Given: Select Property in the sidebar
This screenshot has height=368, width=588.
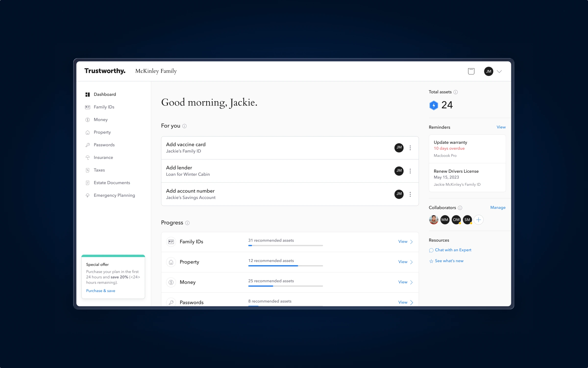Looking at the screenshot, I should point(98,132).
